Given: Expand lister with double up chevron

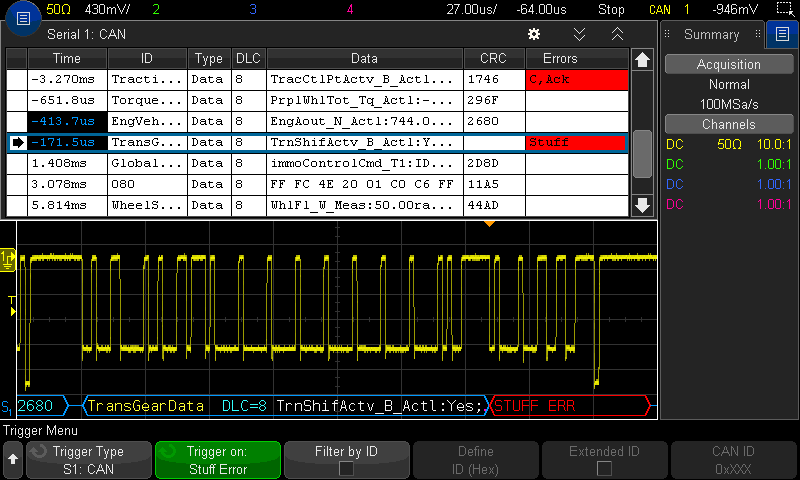Looking at the screenshot, I should point(617,34).
